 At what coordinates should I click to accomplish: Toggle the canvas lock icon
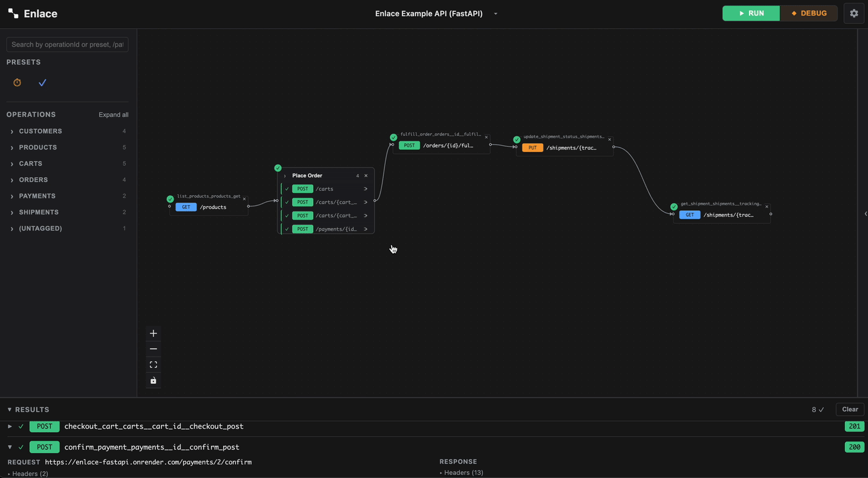pyautogui.click(x=153, y=380)
